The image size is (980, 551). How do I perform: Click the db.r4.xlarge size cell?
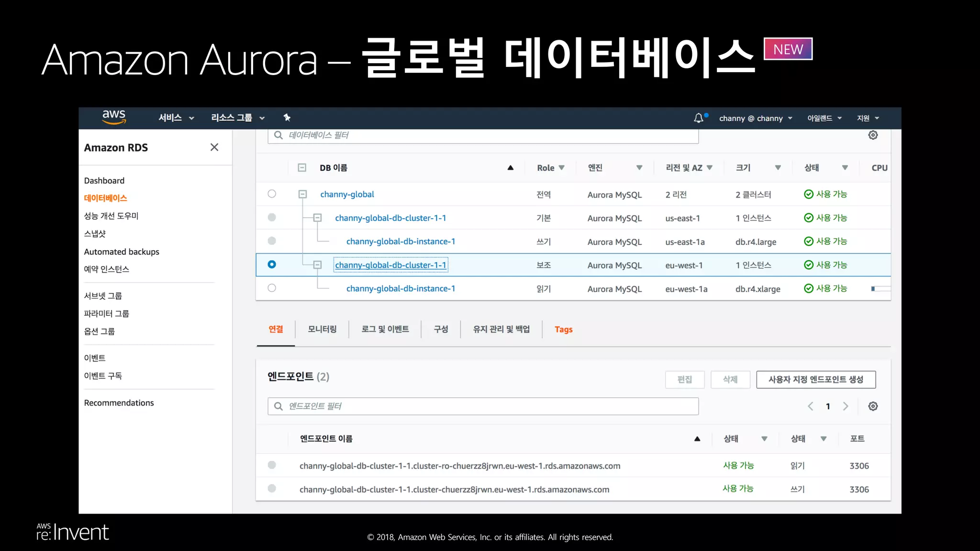pos(758,289)
